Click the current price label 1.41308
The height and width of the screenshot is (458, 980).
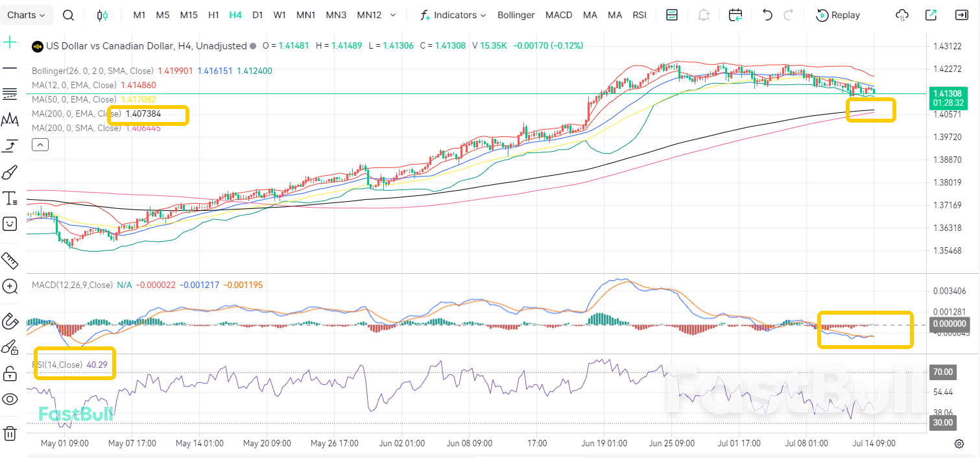point(948,93)
